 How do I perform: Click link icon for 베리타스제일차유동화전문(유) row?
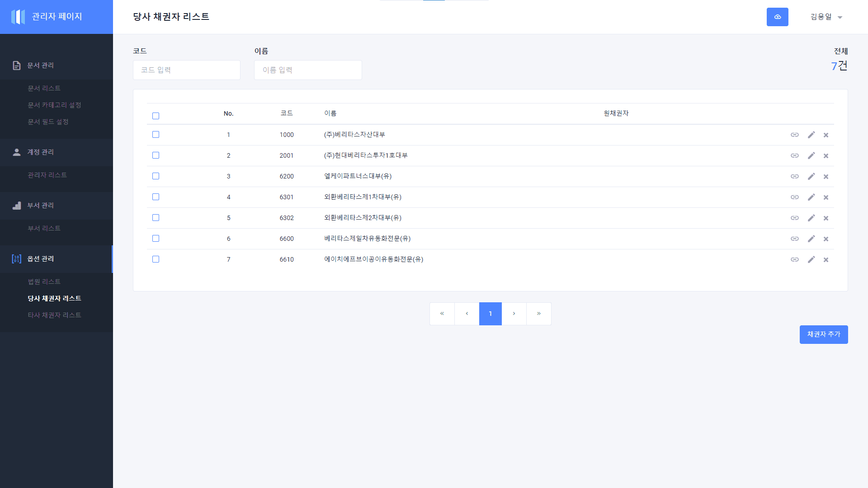pos(794,239)
